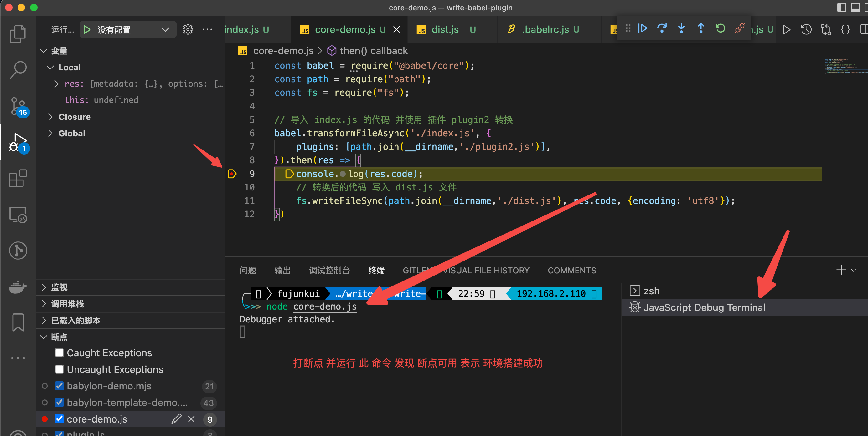Open the Extensions sidebar view

pyautogui.click(x=18, y=179)
